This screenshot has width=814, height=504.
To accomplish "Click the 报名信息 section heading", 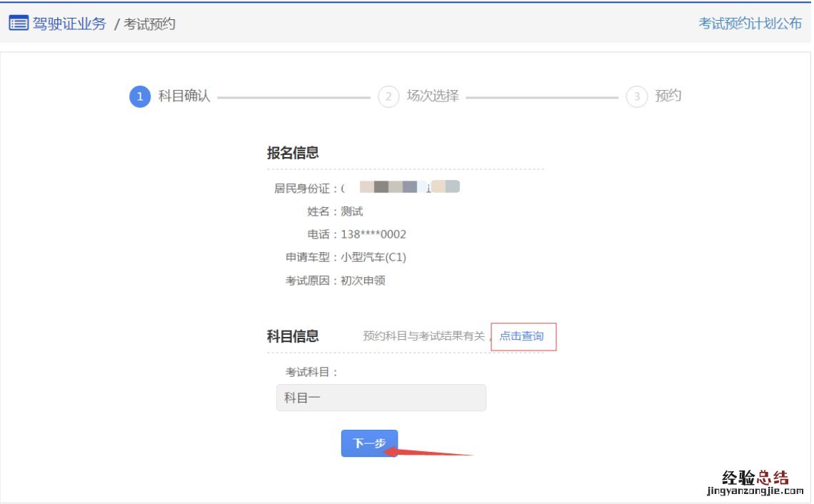I will [x=293, y=153].
